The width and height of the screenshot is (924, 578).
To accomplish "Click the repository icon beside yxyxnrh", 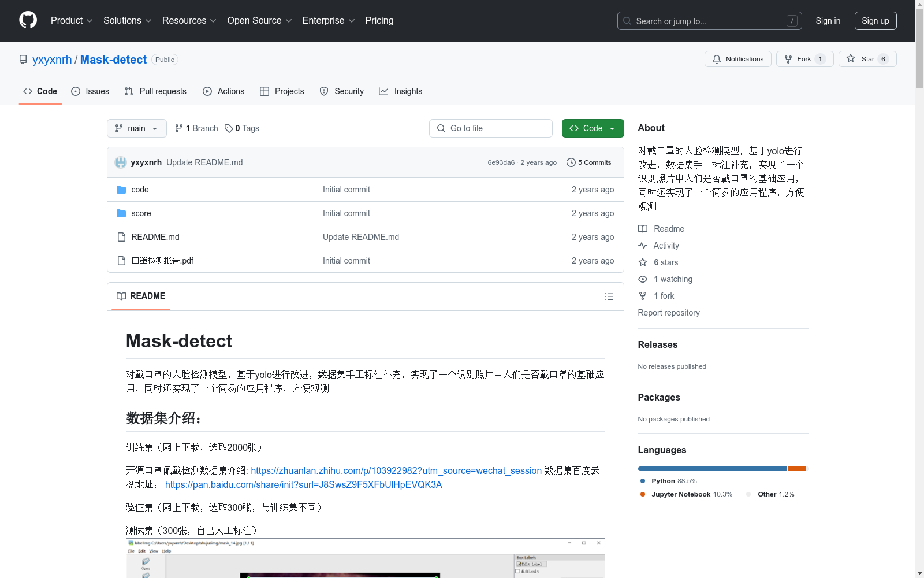I will tap(23, 60).
